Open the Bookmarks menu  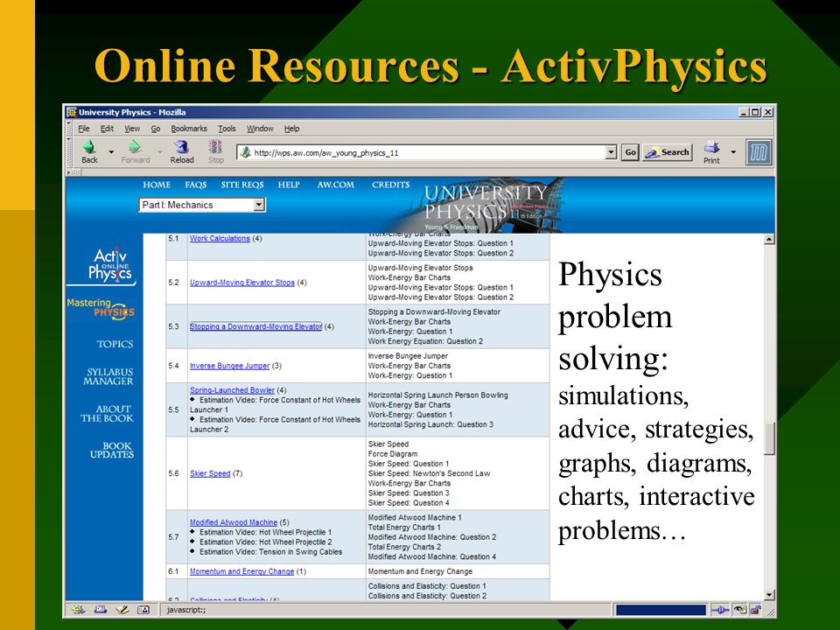[x=189, y=129]
